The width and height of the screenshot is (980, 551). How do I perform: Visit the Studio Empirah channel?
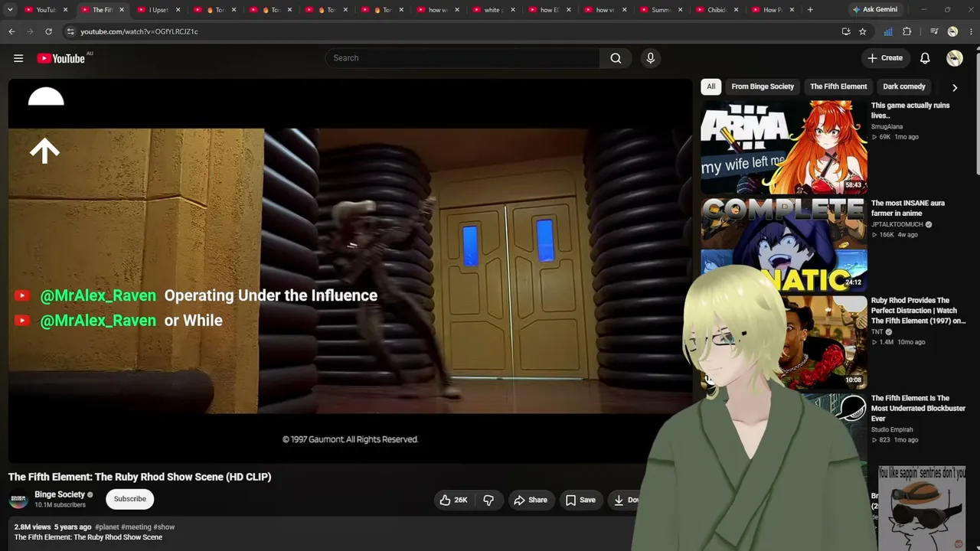[x=891, y=430]
